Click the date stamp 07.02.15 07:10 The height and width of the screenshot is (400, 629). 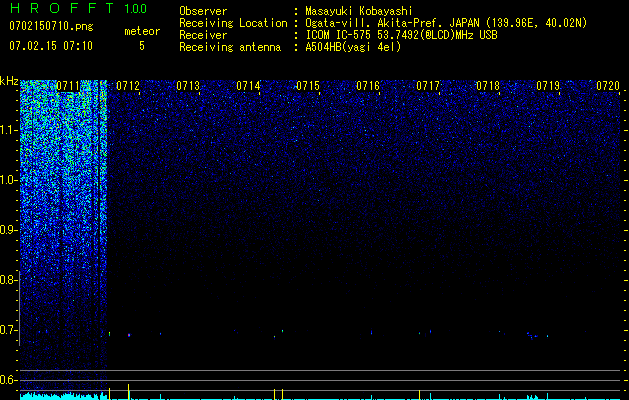coord(51,46)
